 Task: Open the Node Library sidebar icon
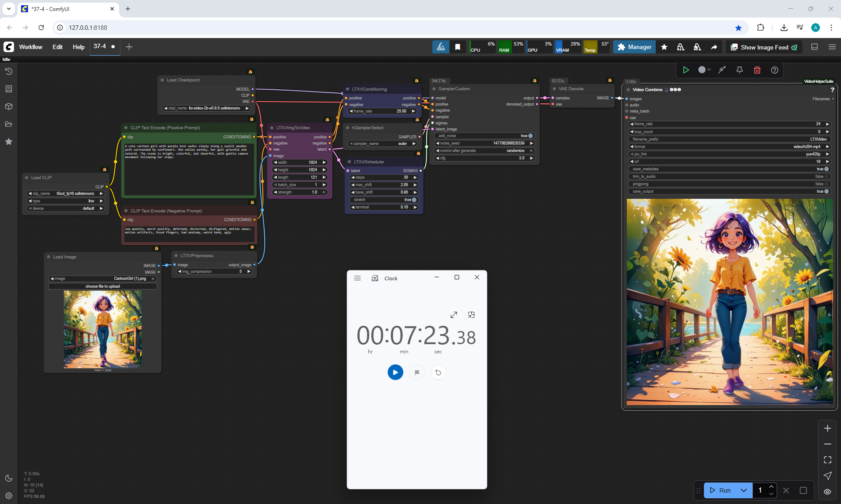9,89
